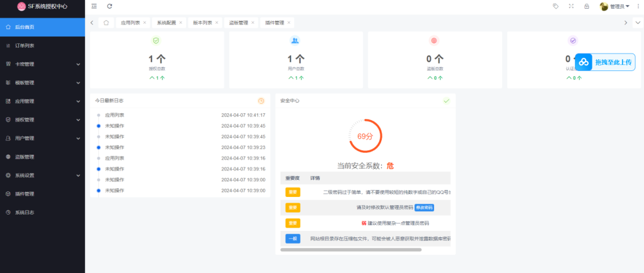Click the 修改密码 button

[425, 208]
